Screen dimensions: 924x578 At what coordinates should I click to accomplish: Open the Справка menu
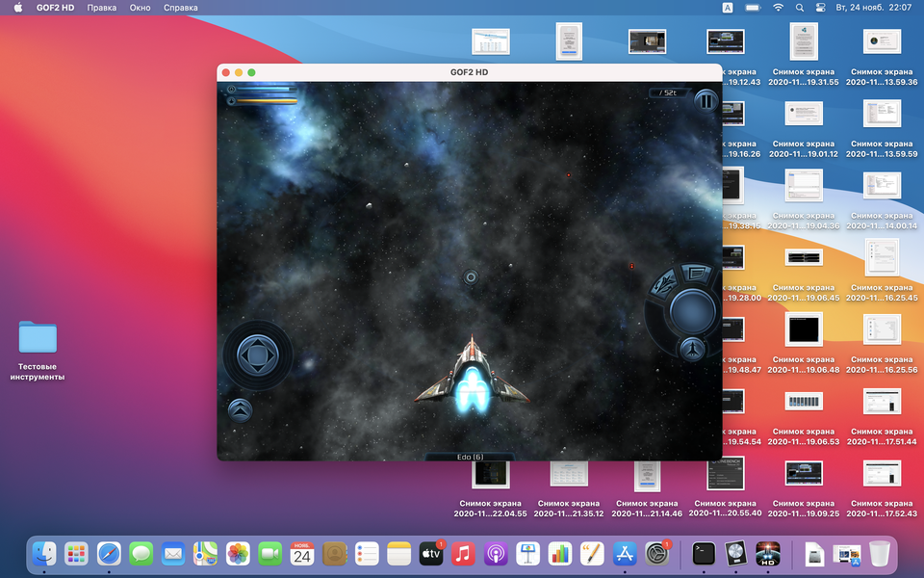point(180,8)
